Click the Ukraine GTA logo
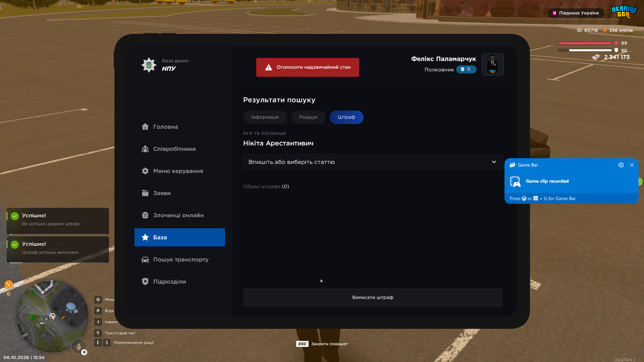644x362 pixels. (624, 12)
